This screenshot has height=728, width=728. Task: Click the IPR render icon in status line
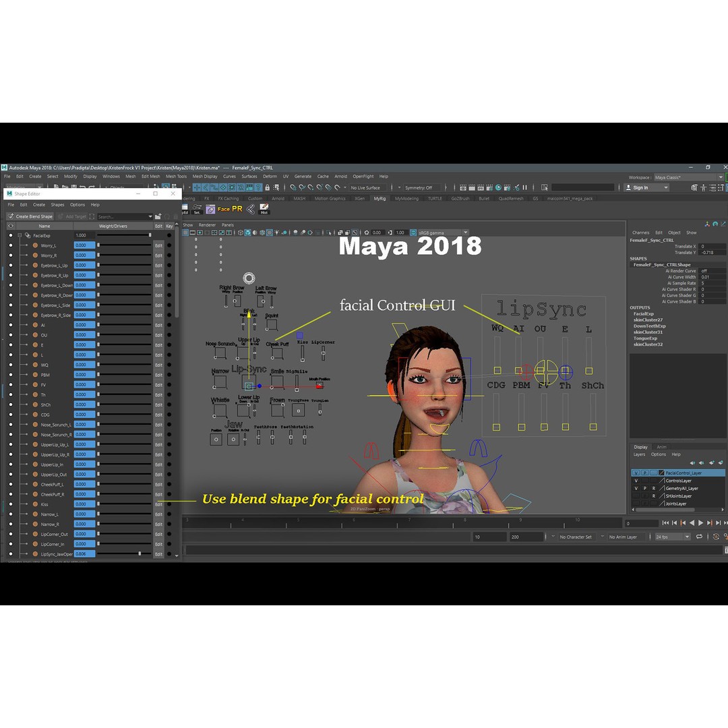[481, 187]
